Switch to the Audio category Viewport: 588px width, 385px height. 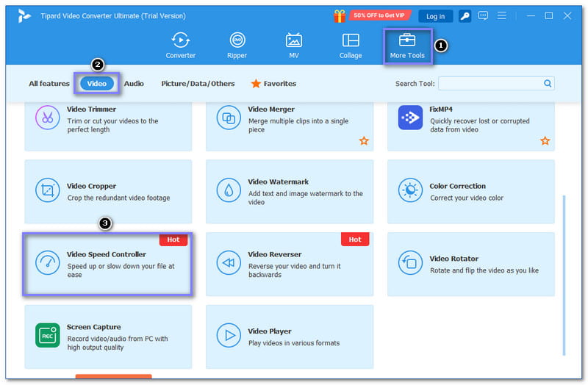tap(134, 84)
